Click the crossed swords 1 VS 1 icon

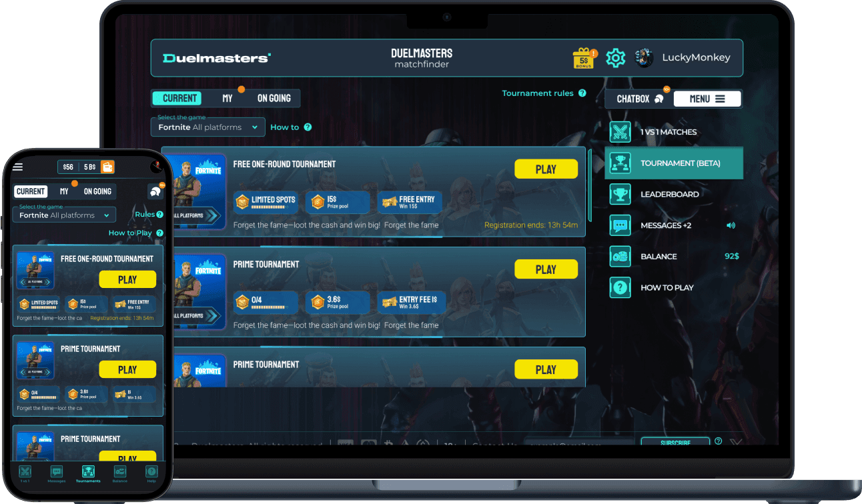tap(620, 132)
